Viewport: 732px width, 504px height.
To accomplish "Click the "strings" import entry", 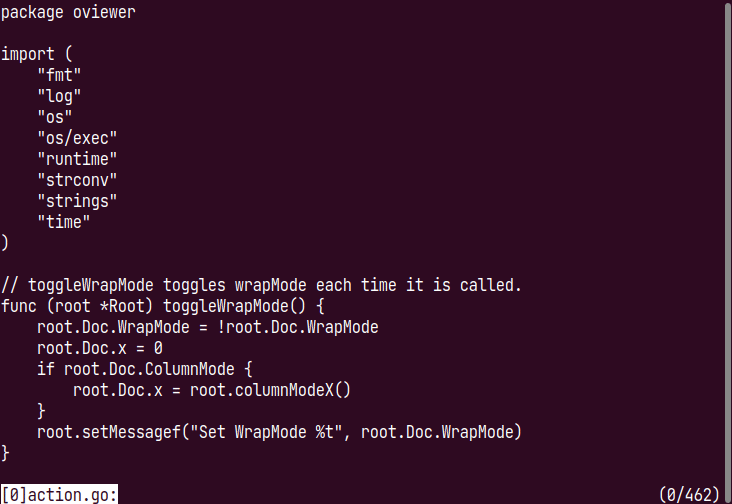I will pos(77,201).
